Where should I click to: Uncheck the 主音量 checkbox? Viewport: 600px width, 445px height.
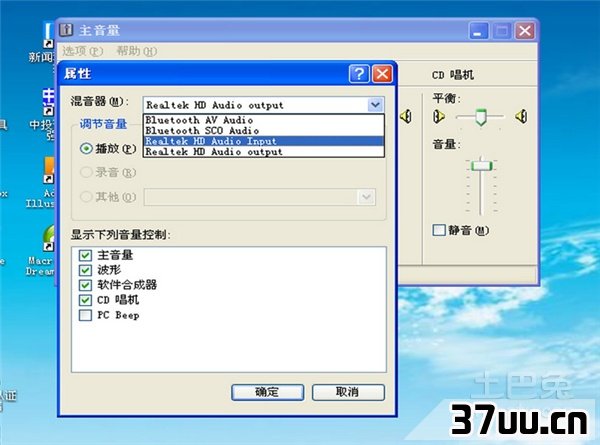[x=85, y=255]
